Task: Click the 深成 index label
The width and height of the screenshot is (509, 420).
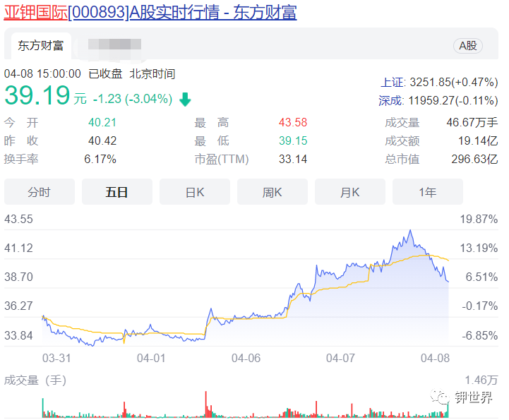Action: 390,101
